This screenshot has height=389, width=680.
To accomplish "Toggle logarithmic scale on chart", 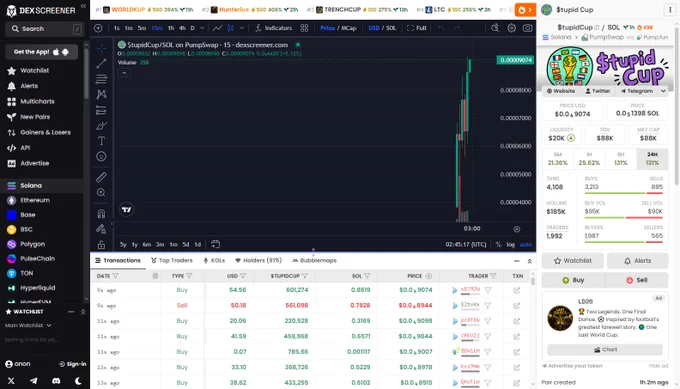I will pos(510,245).
